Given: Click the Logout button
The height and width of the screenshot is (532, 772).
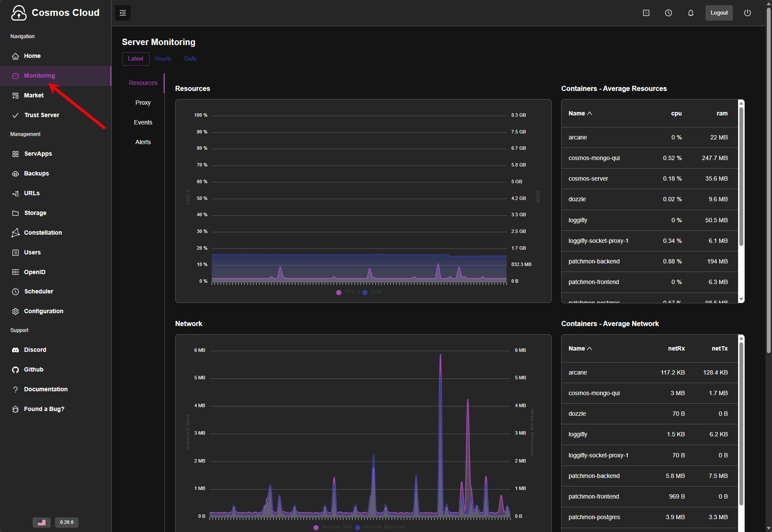Looking at the screenshot, I should (719, 13).
